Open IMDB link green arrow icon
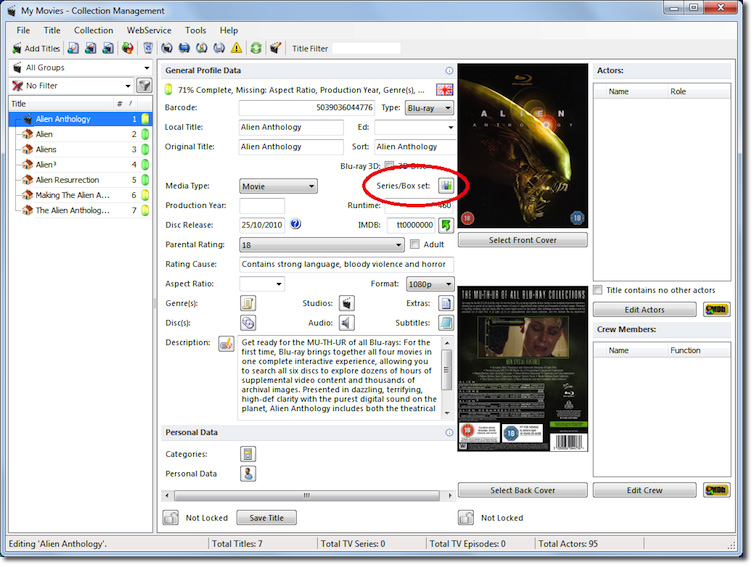Screen dimensions: 753x567 445,225
